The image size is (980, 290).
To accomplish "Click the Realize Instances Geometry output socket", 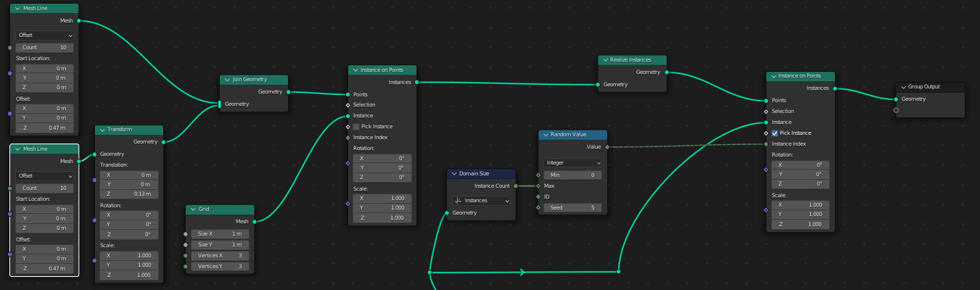I will [x=667, y=72].
